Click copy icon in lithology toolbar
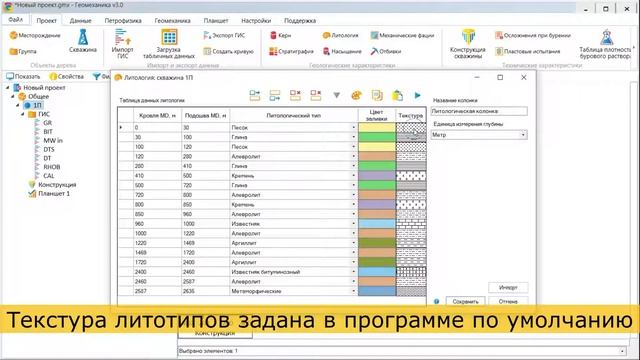Image resolution: width=640 pixels, height=360 pixels. click(x=377, y=96)
